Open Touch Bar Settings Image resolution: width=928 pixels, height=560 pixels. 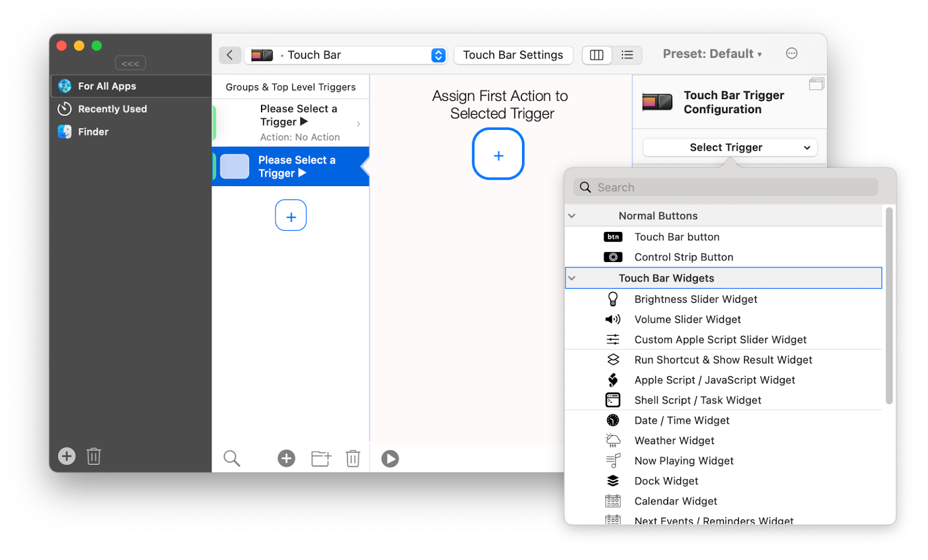click(513, 55)
